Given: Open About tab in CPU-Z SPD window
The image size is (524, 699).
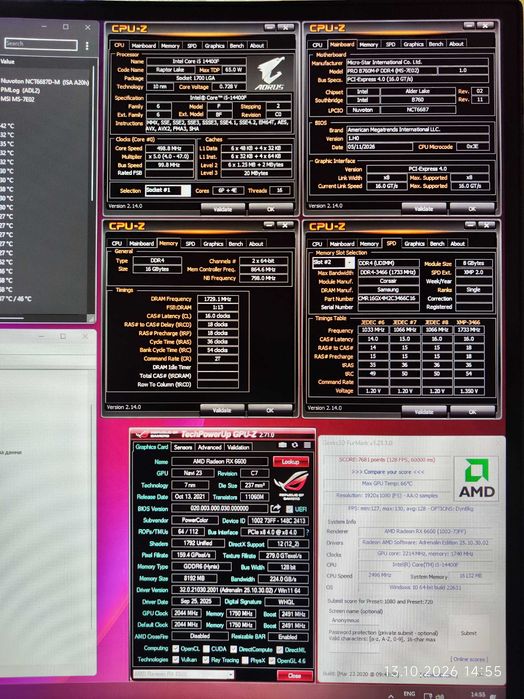Looking at the screenshot, I should click(458, 243).
